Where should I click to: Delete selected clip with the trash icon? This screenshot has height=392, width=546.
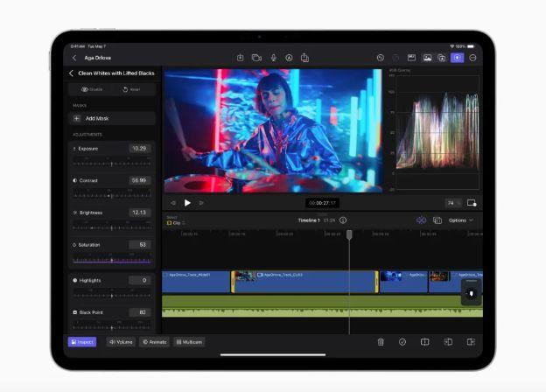pos(381,342)
